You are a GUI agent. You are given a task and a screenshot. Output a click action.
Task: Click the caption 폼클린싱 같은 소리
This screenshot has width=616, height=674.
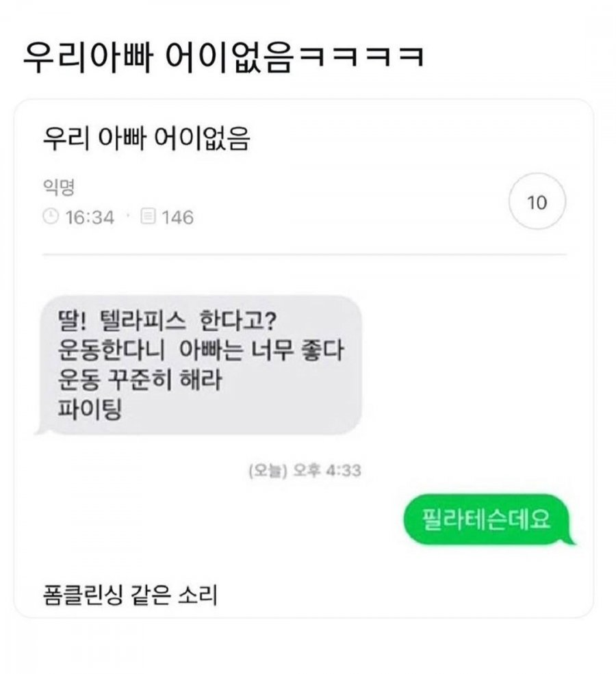pyautogui.click(x=130, y=595)
